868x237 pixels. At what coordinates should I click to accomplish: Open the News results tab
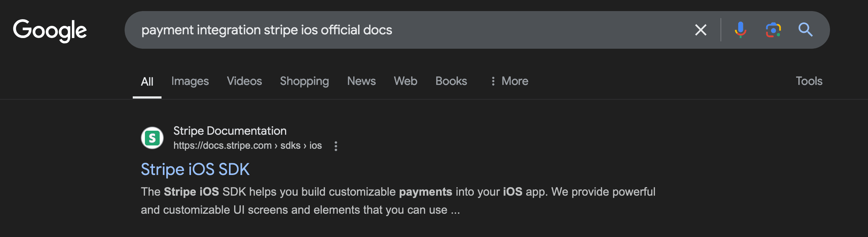[361, 81]
